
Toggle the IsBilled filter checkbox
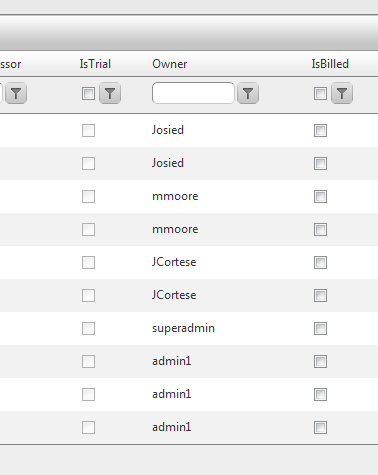(x=320, y=93)
